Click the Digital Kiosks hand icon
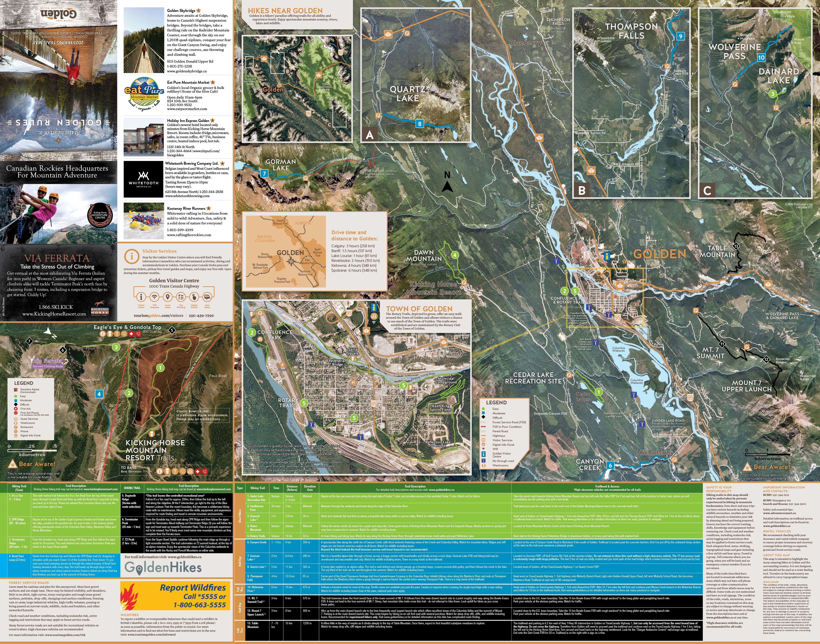Viewport: 820px width, 644px height. pos(194,297)
